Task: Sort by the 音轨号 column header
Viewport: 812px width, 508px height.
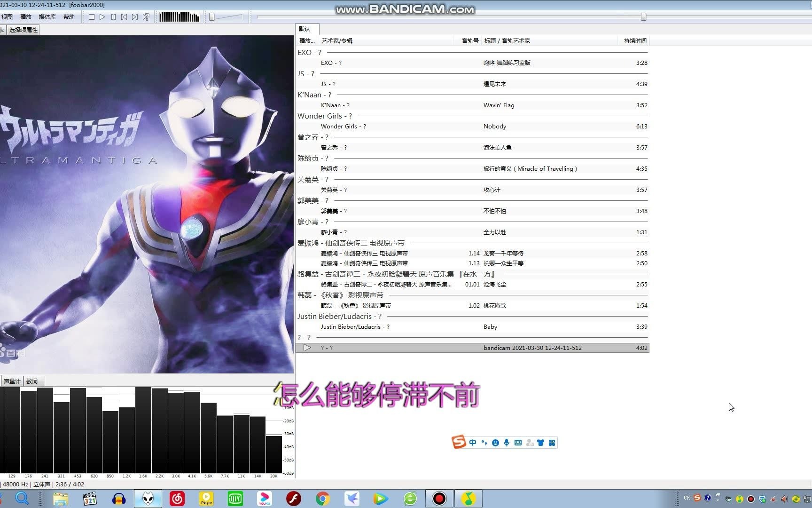Action: tap(468, 41)
